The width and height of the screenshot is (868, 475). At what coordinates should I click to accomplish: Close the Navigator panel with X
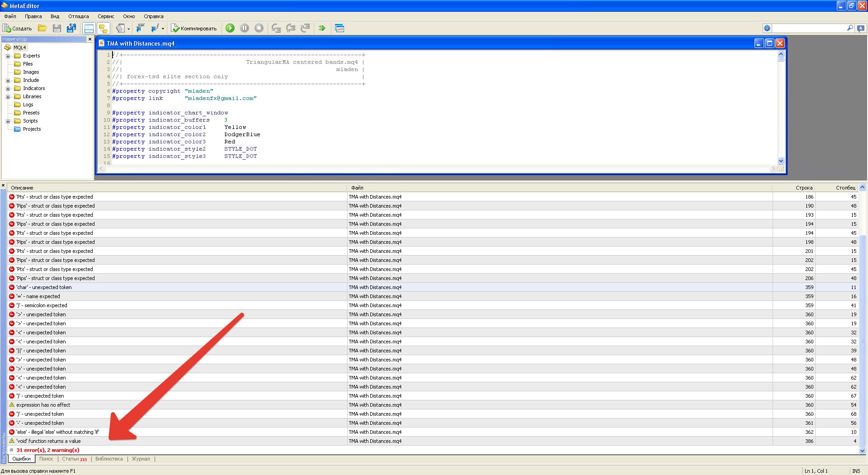(90, 39)
